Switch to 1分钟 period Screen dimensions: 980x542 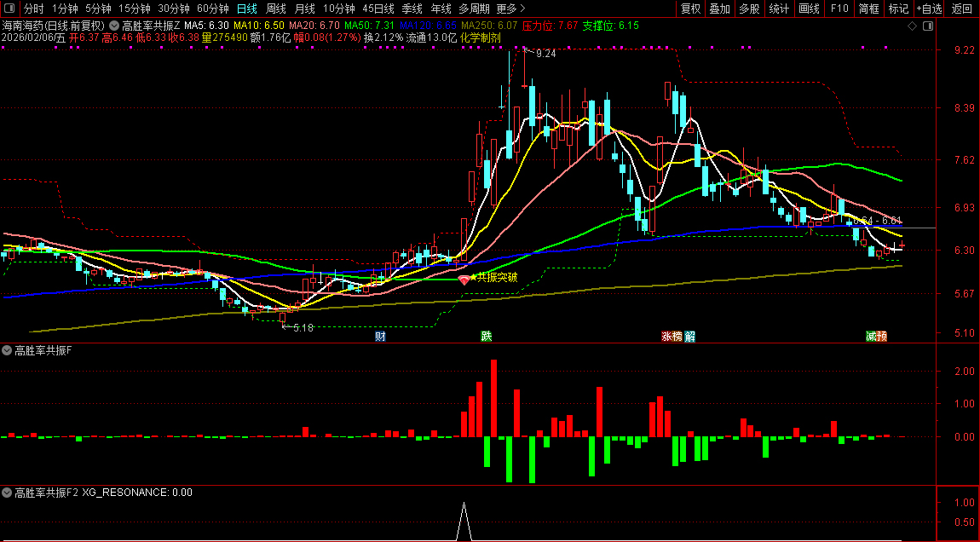click(65, 9)
